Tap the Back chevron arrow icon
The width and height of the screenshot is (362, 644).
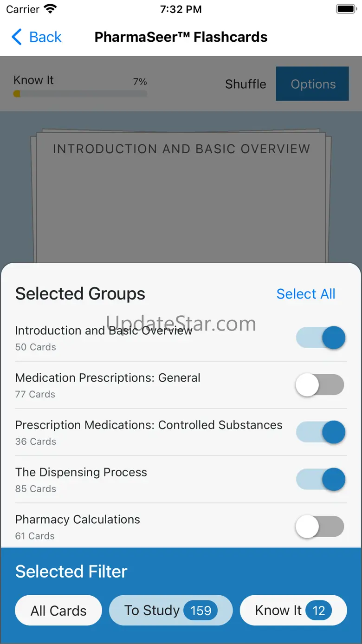pos(17,37)
